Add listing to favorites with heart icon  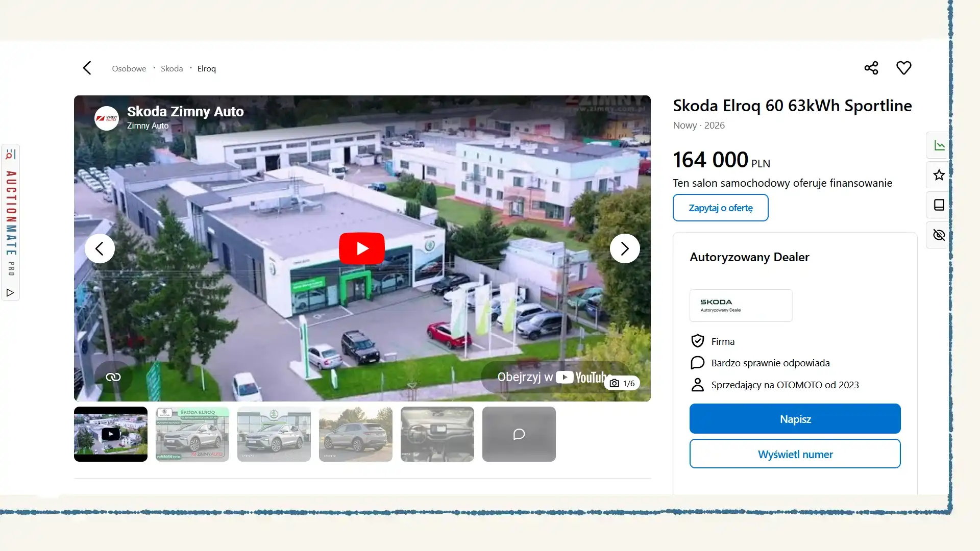click(903, 68)
